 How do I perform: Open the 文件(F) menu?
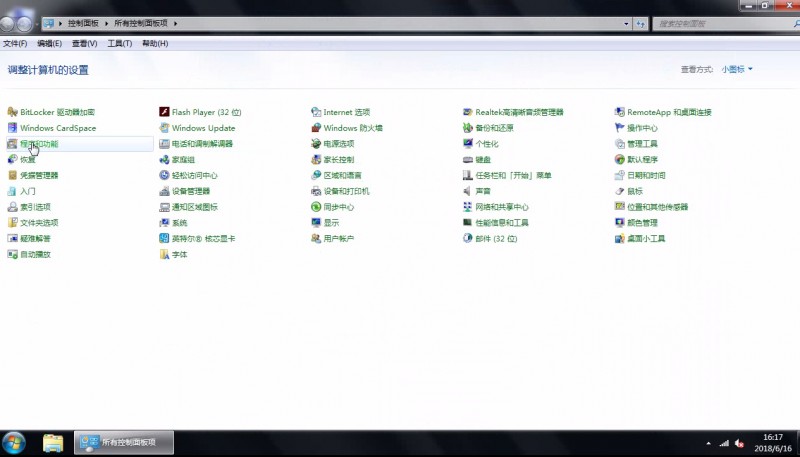pyautogui.click(x=15, y=43)
